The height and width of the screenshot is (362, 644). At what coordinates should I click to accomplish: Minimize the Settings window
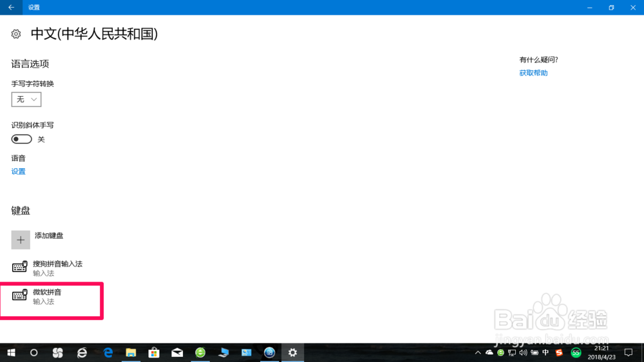pos(590,7)
